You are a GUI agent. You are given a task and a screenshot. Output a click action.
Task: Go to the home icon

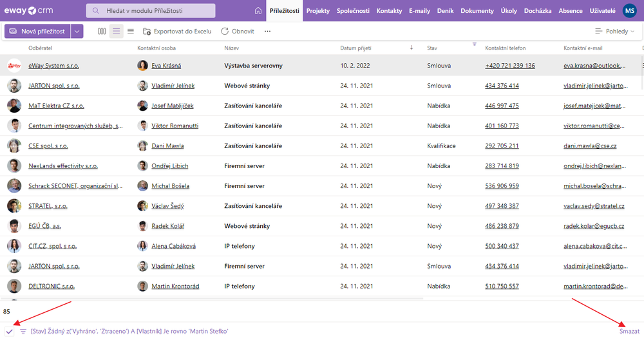[x=258, y=11]
